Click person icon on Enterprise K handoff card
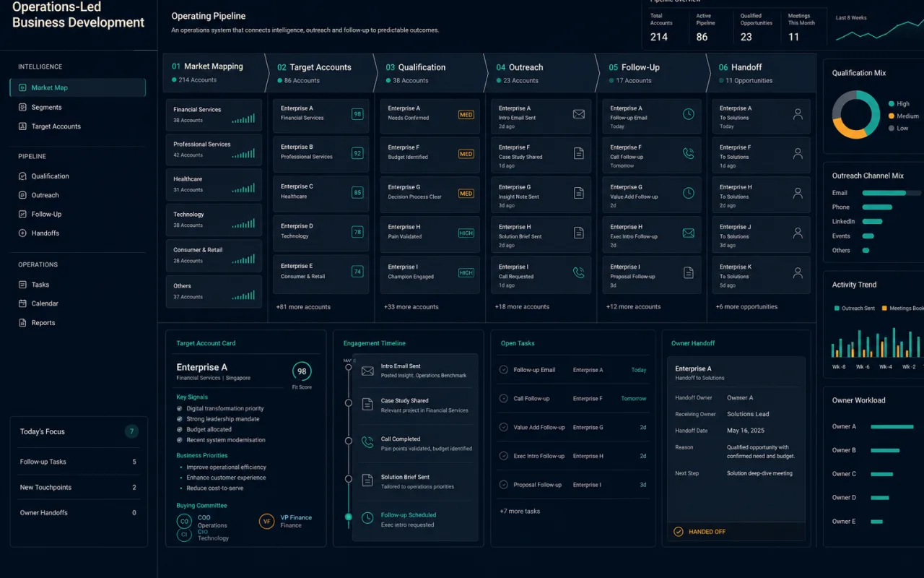Viewport: 924px width, 578px height. 798,272
